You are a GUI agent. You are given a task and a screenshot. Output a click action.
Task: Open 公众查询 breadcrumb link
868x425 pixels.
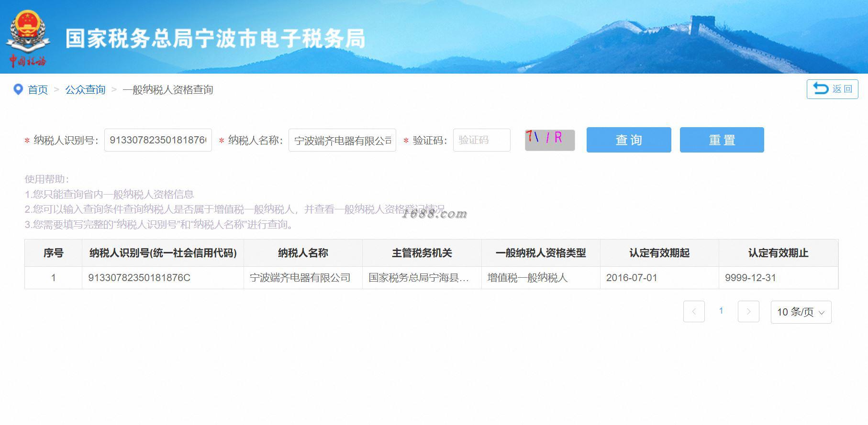[x=85, y=90]
